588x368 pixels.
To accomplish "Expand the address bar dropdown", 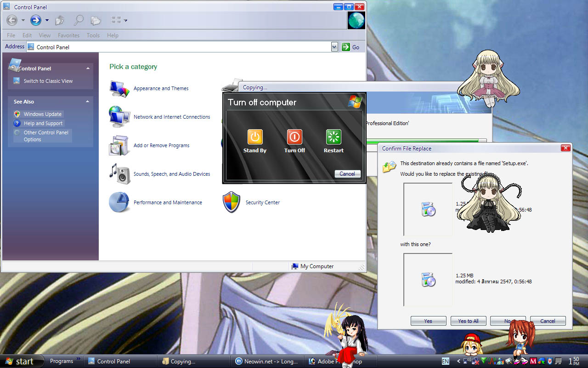I will (334, 47).
